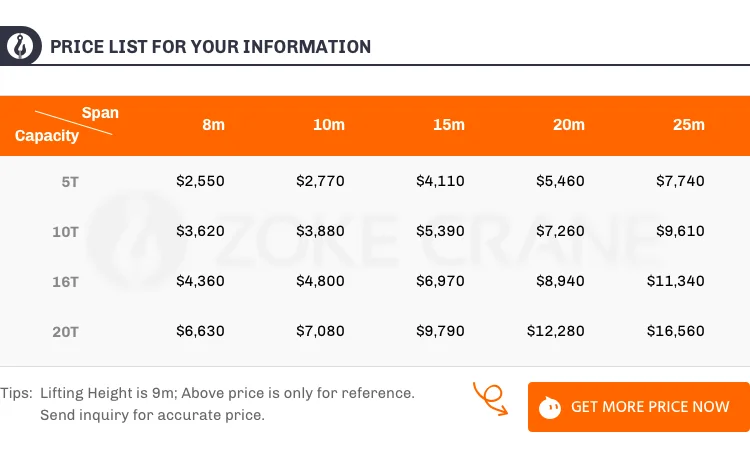Select the 15m span column header
This screenshot has width=750, height=470.
coord(449,125)
